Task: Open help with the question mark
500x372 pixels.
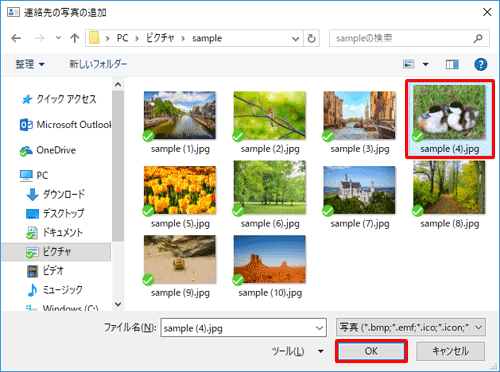Action: (481, 64)
